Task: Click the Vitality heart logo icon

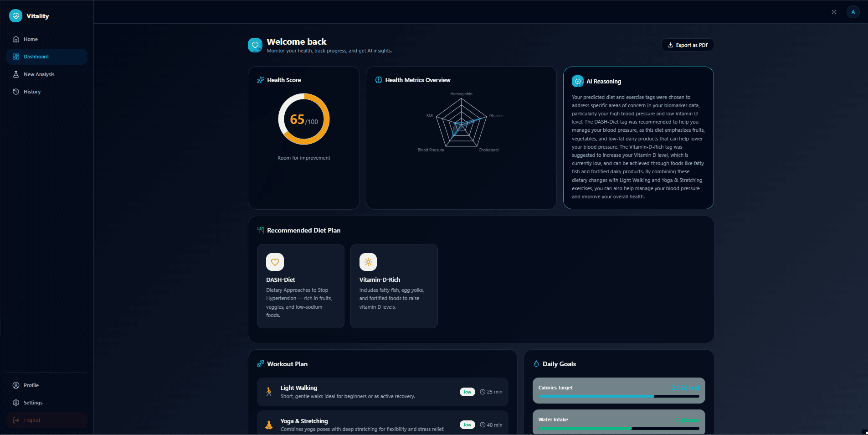Action: (15, 16)
